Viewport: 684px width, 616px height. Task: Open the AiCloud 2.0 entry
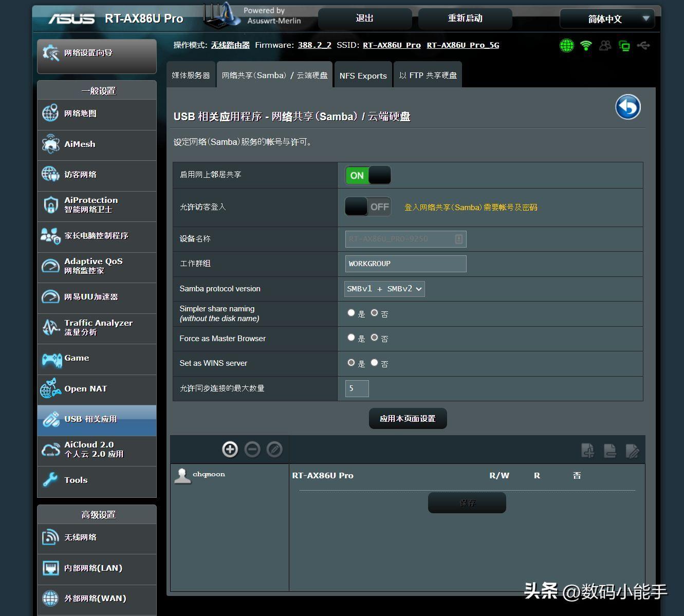point(97,450)
